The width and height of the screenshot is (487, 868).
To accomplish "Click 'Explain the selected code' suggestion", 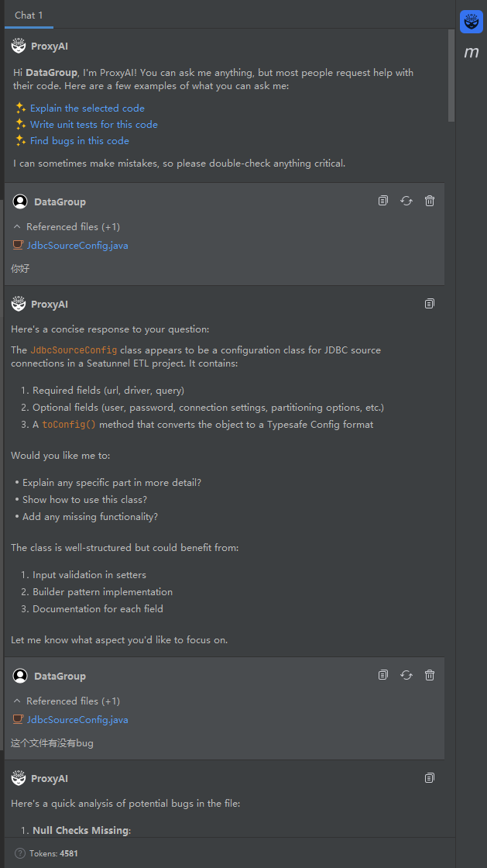I will pyautogui.click(x=87, y=108).
